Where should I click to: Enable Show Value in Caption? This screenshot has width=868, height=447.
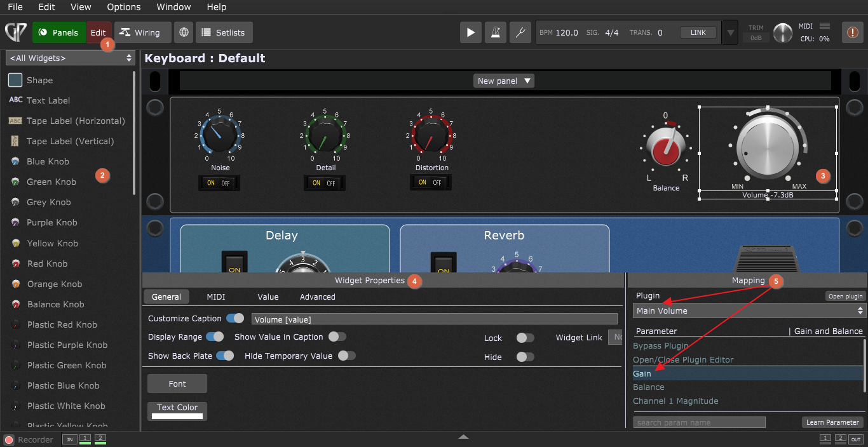coord(337,337)
